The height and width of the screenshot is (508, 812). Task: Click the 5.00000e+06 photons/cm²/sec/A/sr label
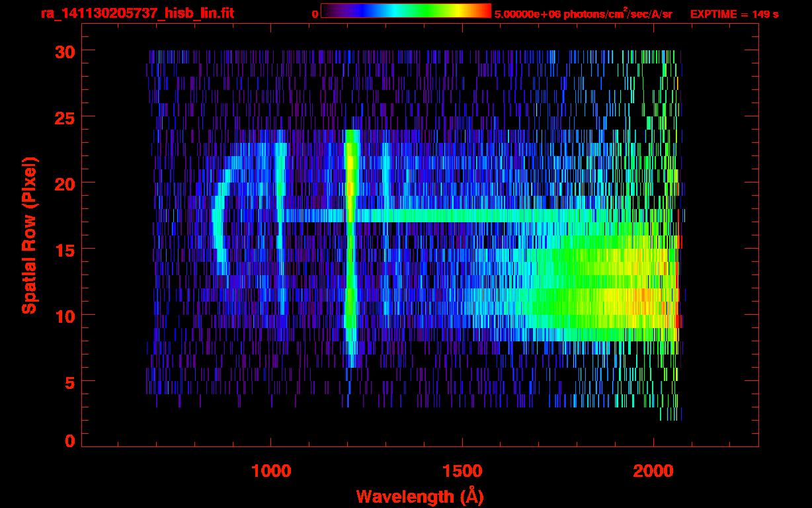point(583,13)
